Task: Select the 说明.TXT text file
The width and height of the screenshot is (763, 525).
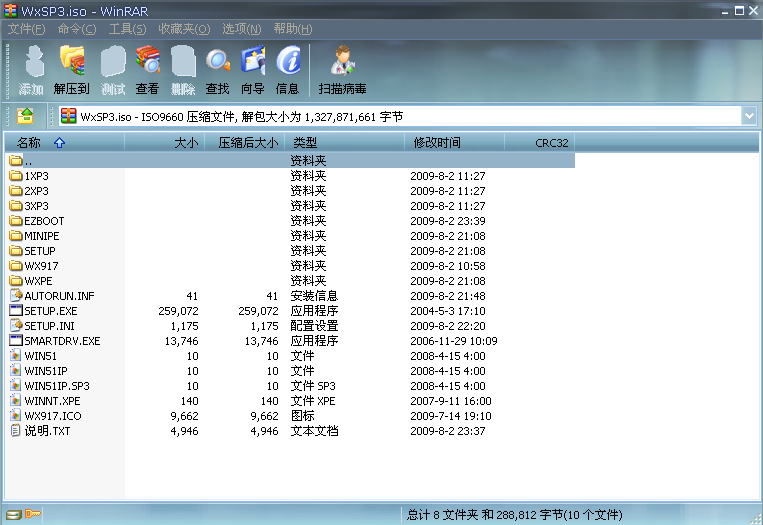Action: (47, 431)
